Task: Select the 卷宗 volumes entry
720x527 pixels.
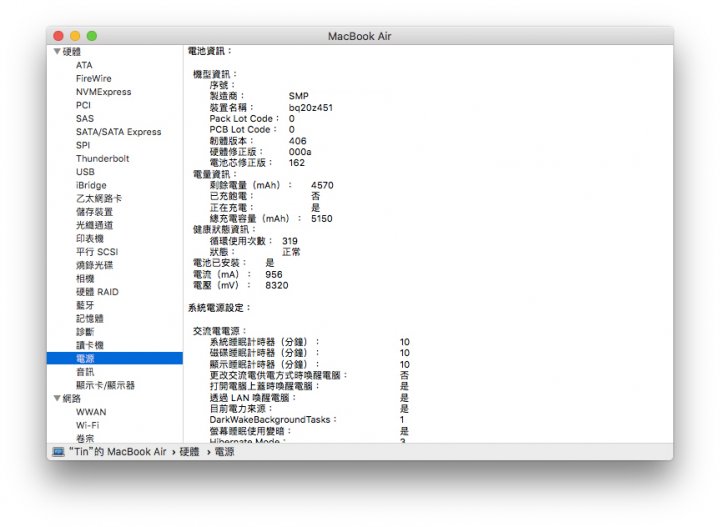Action: [85, 438]
